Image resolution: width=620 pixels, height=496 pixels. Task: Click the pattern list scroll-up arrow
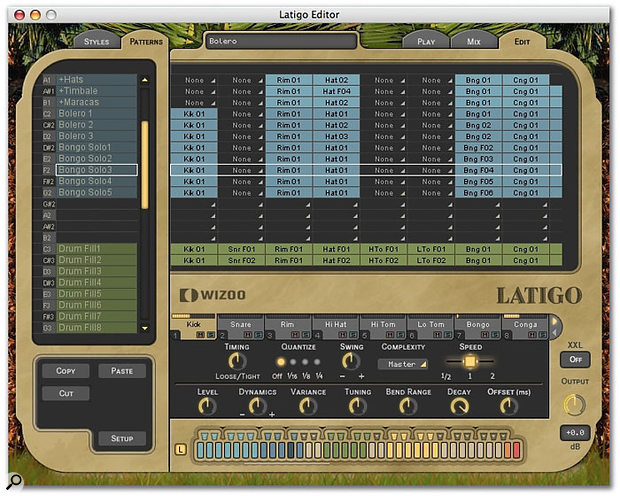(145, 80)
